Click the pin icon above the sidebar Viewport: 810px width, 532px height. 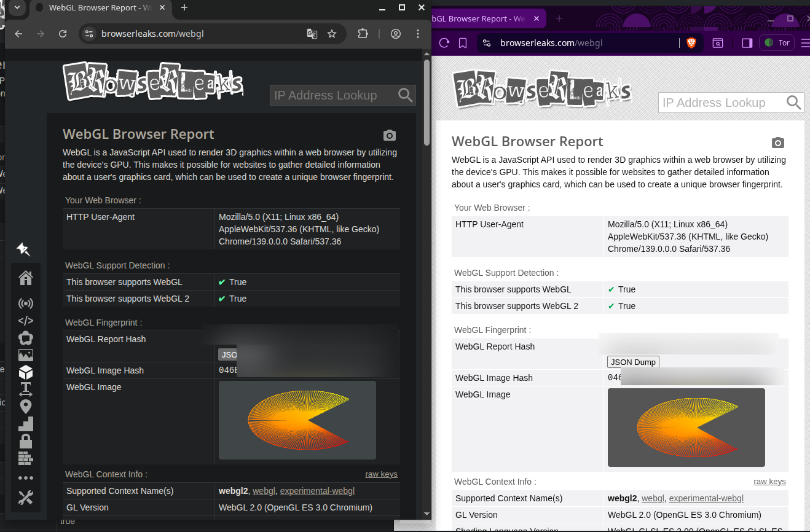[23, 249]
